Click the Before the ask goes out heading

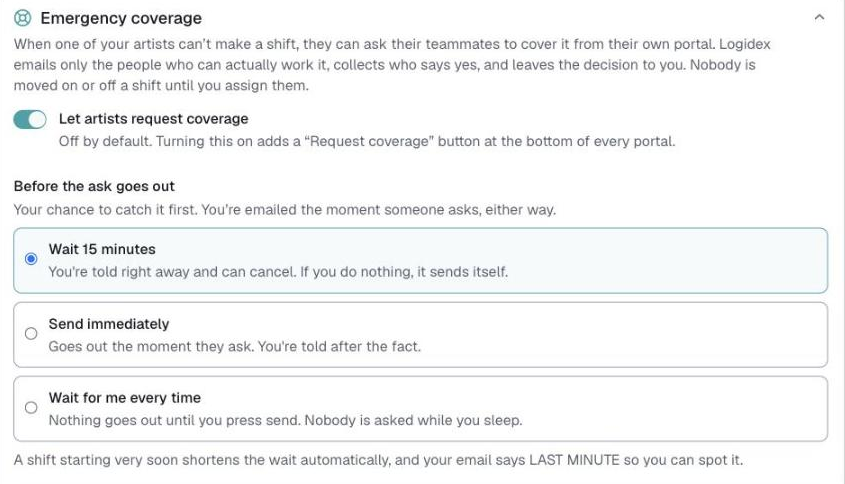(x=94, y=186)
